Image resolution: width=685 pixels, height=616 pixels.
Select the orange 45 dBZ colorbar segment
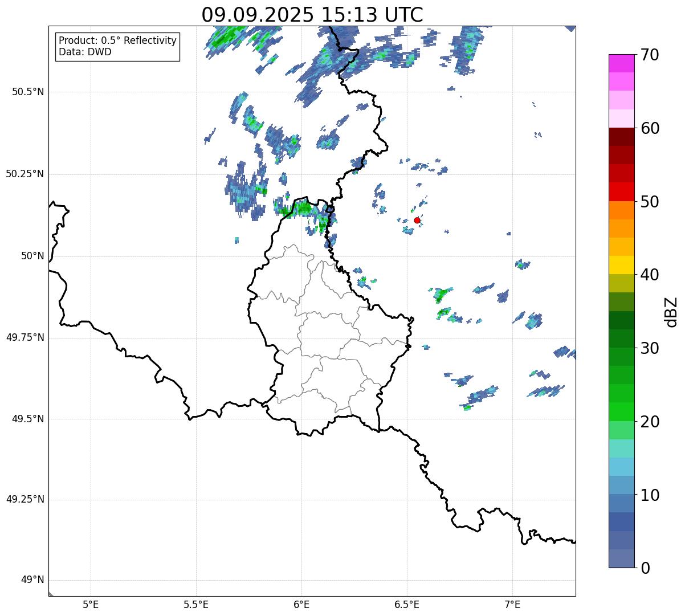pyautogui.click(x=621, y=229)
